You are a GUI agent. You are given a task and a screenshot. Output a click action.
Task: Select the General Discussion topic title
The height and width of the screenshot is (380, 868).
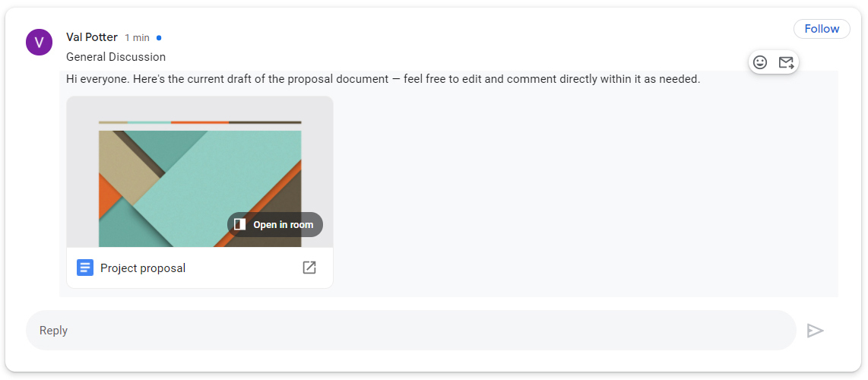(116, 57)
